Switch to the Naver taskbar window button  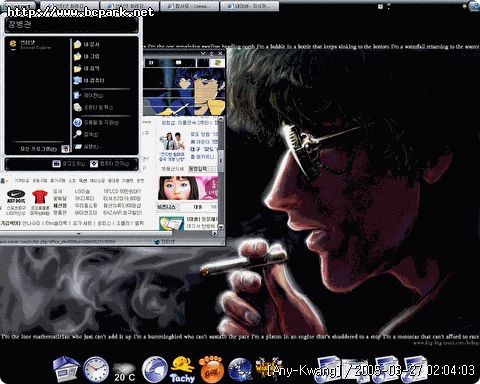pyautogui.click(x=250, y=6)
